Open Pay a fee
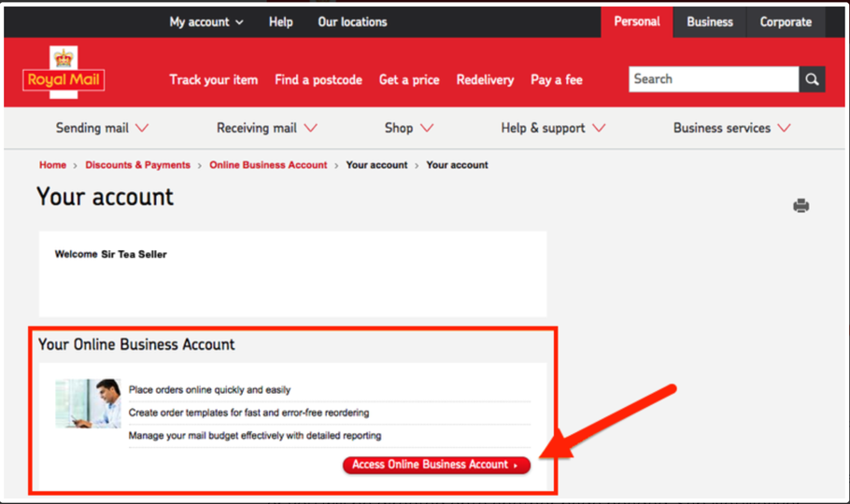 pos(557,79)
